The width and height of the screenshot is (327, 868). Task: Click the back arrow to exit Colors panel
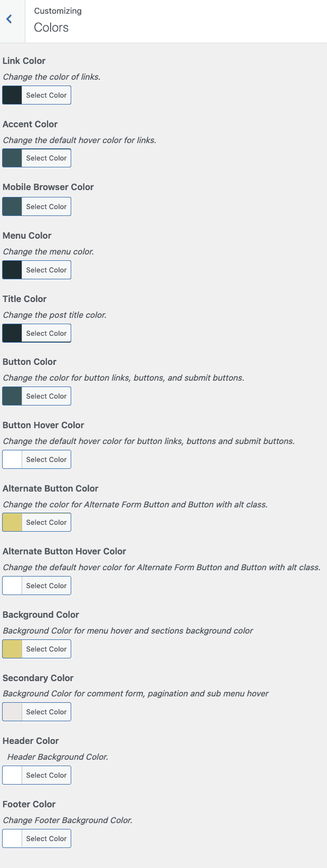coord(8,18)
